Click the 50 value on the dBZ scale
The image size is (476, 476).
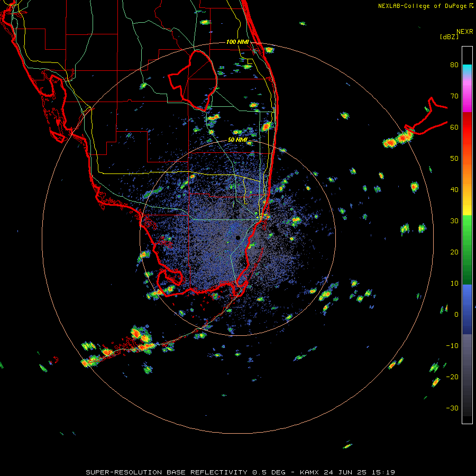pos(454,159)
